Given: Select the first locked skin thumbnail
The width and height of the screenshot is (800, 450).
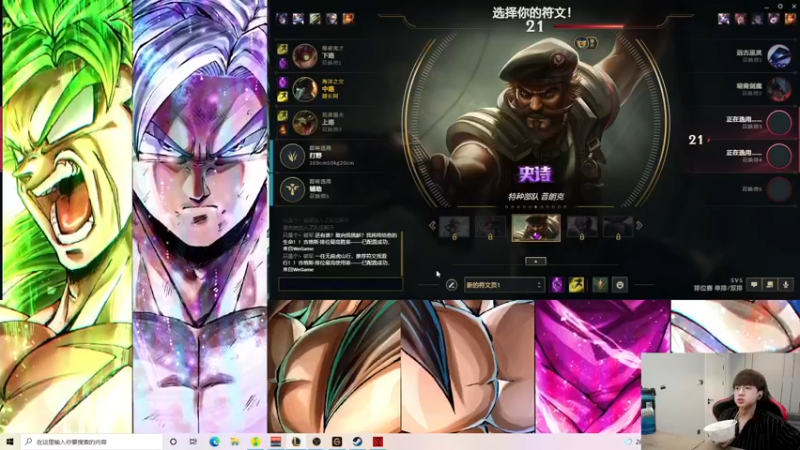Looking at the screenshot, I should point(454,227).
